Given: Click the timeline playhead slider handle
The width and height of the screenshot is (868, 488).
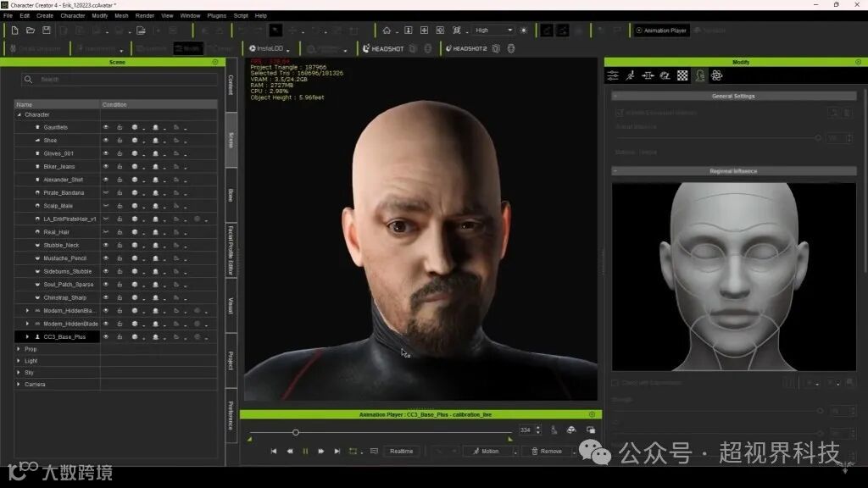Looking at the screenshot, I should tap(296, 433).
